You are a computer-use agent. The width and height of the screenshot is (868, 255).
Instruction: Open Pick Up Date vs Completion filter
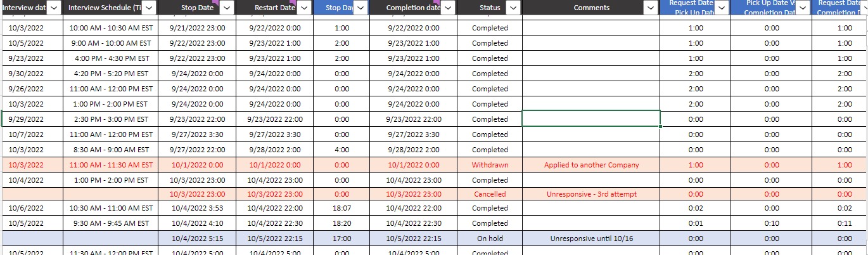[x=803, y=8]
